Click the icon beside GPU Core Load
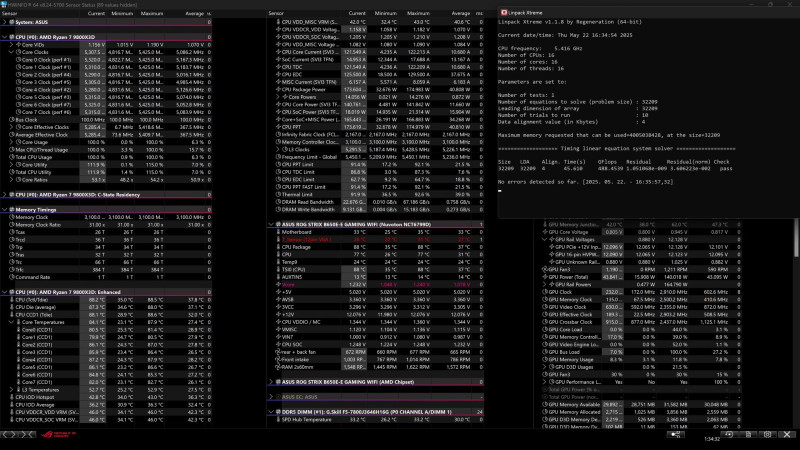This screenshot has width=800, height=450. [545, 330]
